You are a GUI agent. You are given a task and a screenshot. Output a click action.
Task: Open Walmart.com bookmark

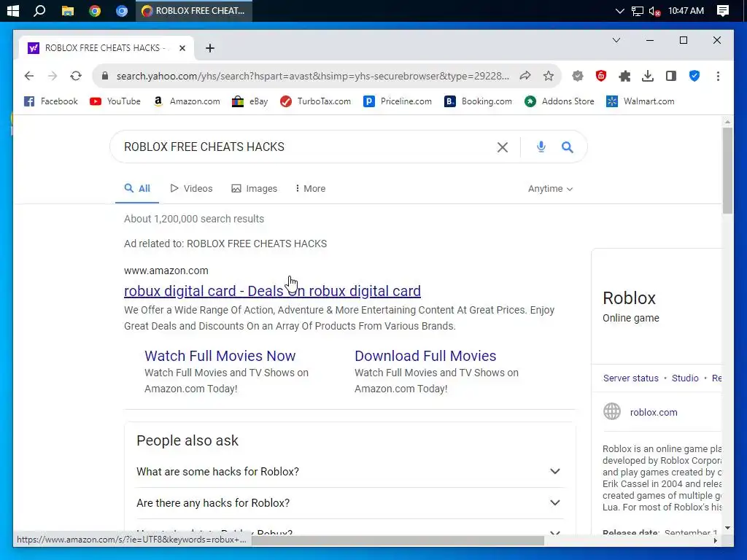click(x=640, y=101)
